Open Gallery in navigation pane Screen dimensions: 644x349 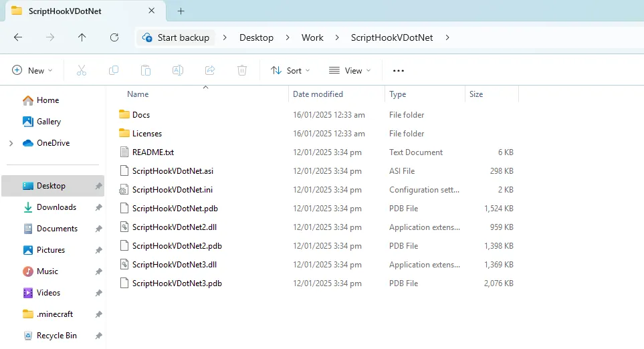point(53,122)
